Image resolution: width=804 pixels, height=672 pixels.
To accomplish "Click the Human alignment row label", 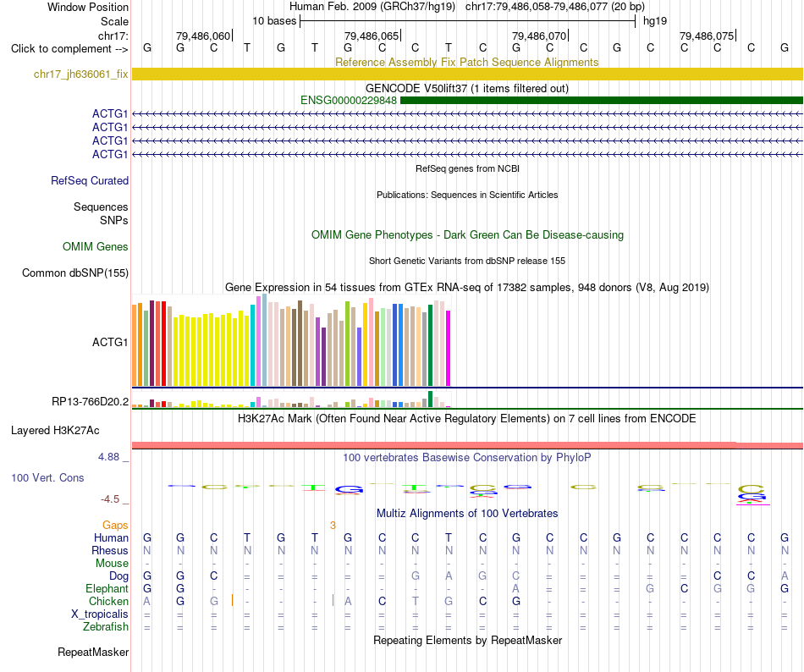I will [111, 537].
